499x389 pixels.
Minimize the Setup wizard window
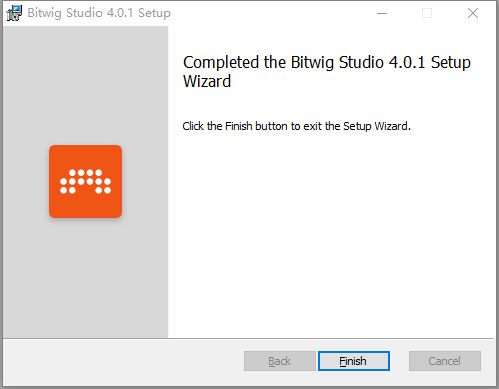[x=382, y=13]
